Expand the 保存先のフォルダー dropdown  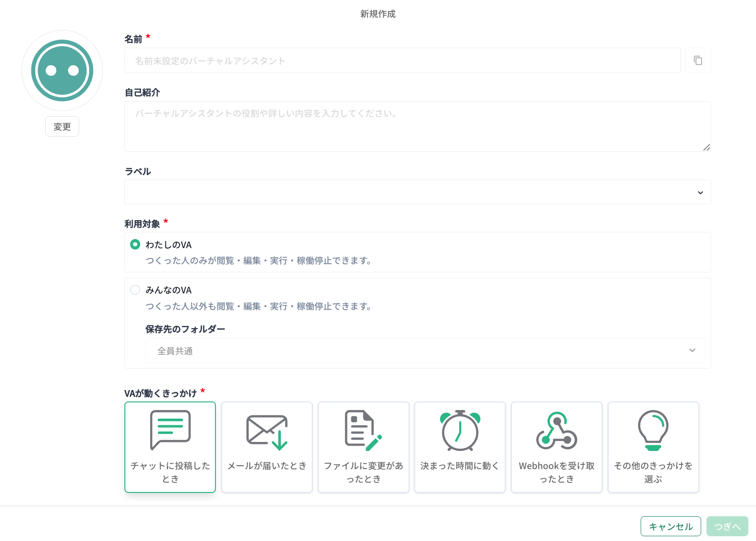click(x=425, y=351)
